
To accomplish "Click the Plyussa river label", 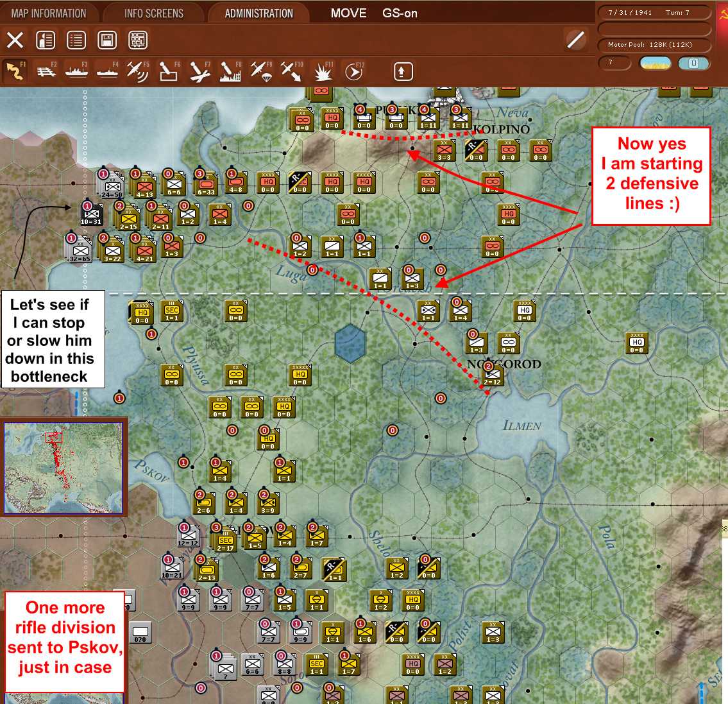I will (196, 365).
